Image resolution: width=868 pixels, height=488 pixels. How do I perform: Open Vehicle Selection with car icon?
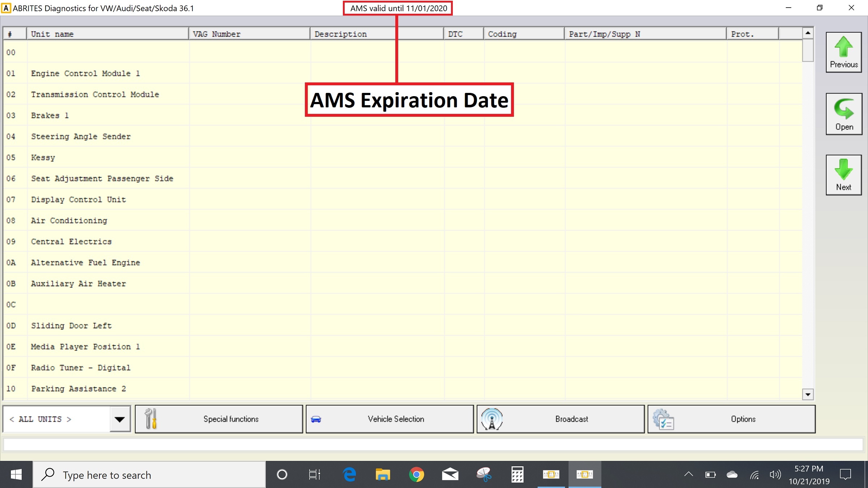390,419
